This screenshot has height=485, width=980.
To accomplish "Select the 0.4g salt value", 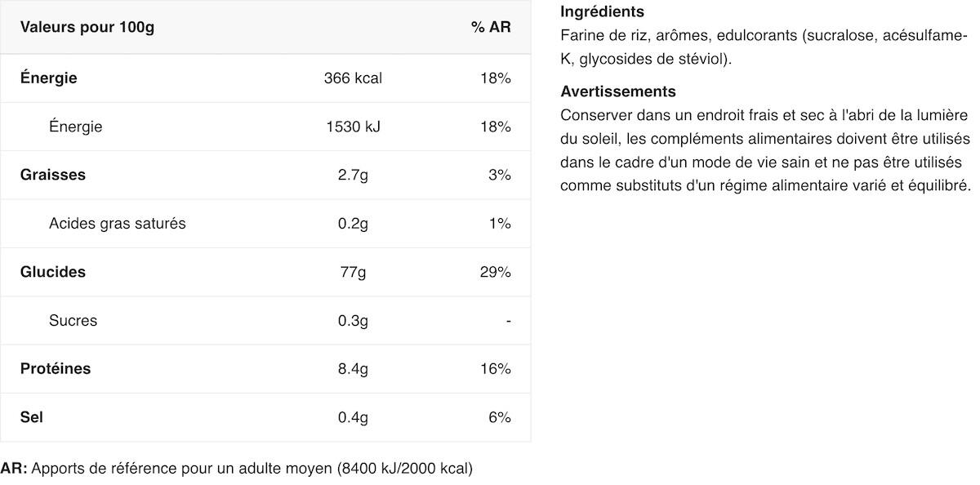I will pyautogui.click(x=353, y=416).
